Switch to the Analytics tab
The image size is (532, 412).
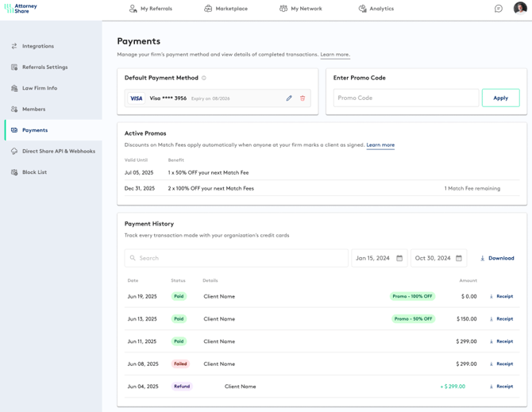pos(376,9)
